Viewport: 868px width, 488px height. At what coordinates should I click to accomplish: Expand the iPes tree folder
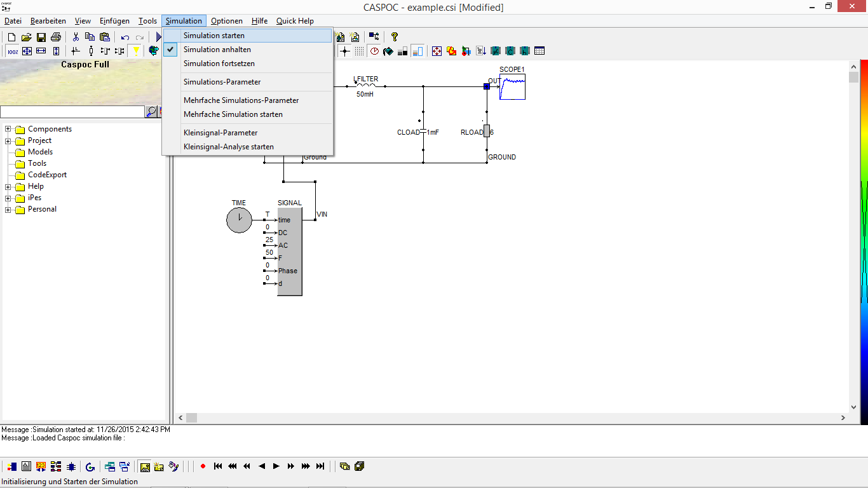tap(8, 198)
